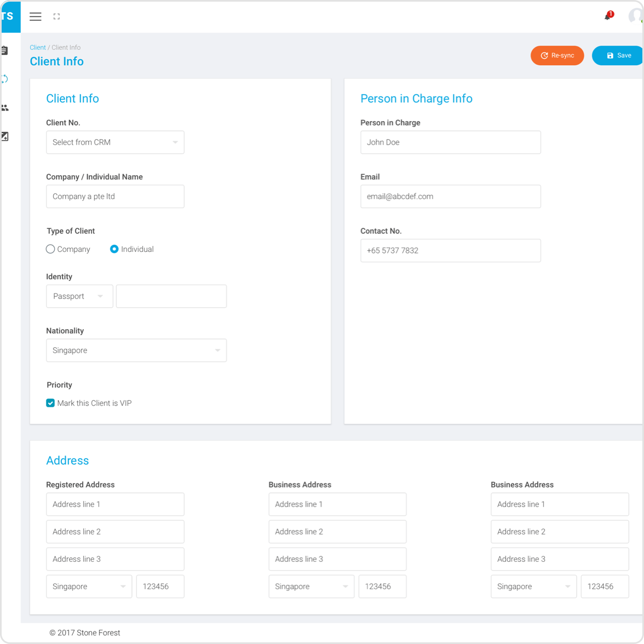Image resolution: width=644 pixels, height=644 pixels.
Task: Open Registered Address country dropdown
Action: coord(89,586)
